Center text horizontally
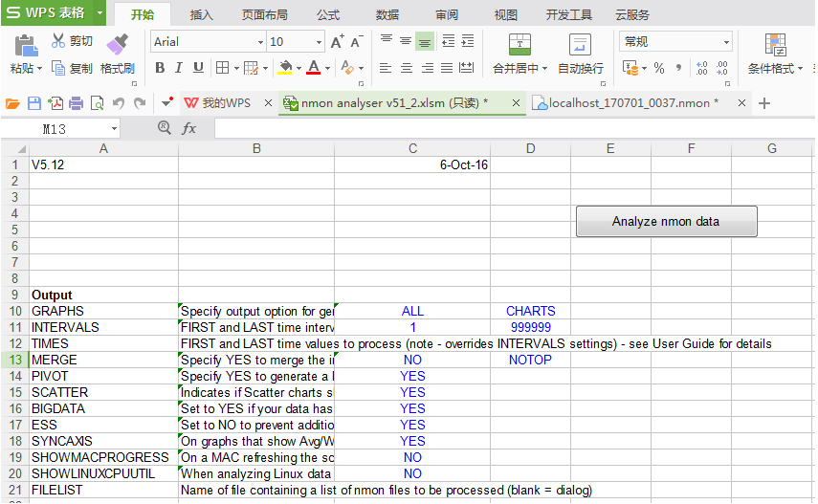This screenshot has height=504, width=818. coord(406,68)
